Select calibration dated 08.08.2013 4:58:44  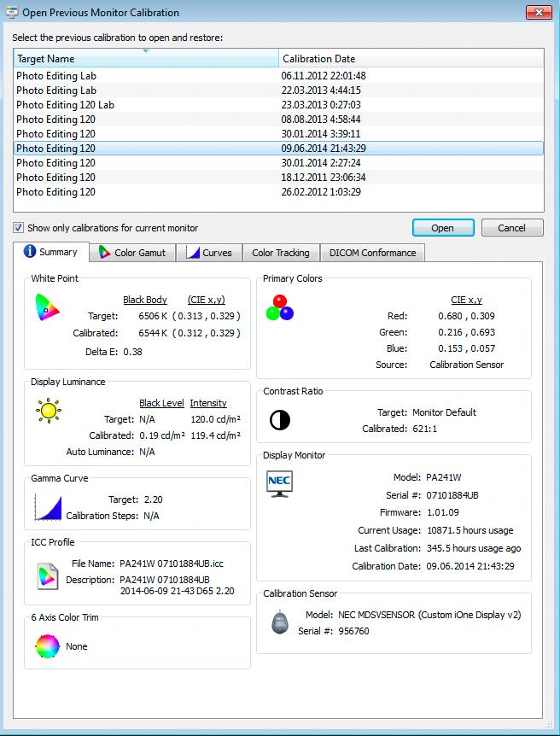[278, 120]
